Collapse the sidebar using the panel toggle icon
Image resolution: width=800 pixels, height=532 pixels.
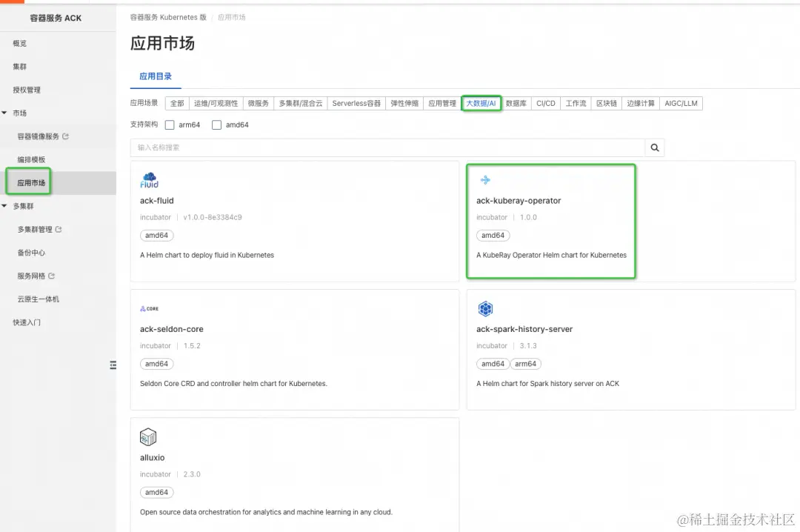click(x=113, y=365)
